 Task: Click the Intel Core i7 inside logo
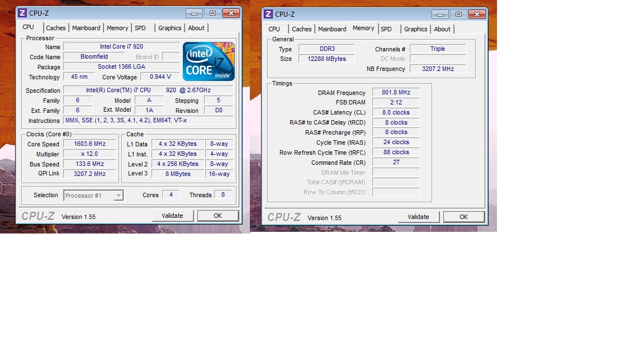[x=209, y=61]
